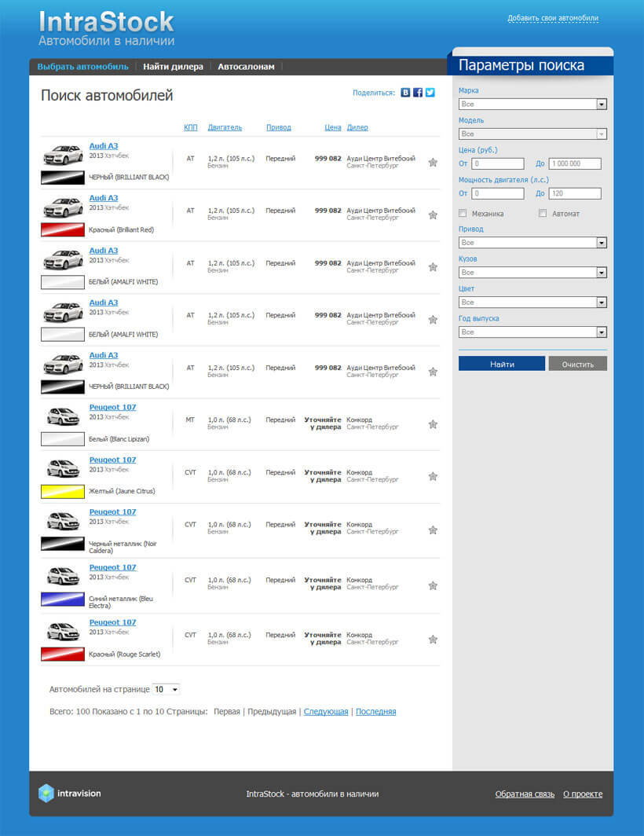Jump to the Последняя page
Viewport: 644px width, 836px height.
pyautogui.click(x=376, y=712)
